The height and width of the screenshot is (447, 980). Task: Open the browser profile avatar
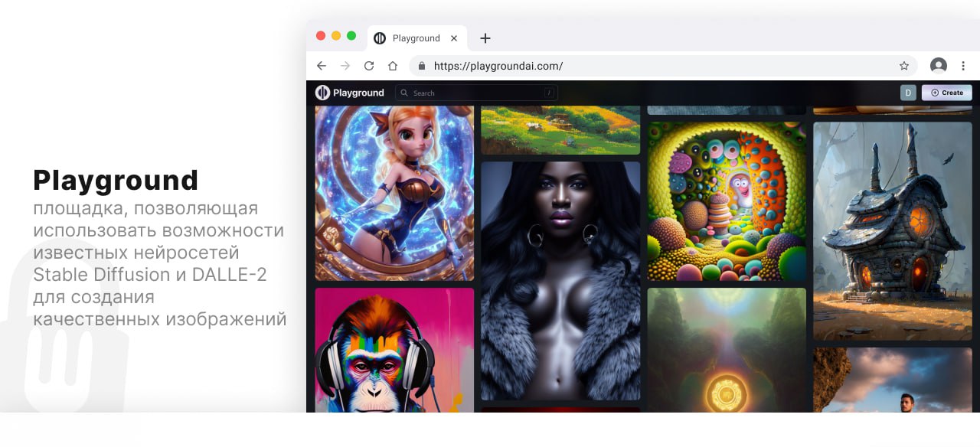click(938, 66)
